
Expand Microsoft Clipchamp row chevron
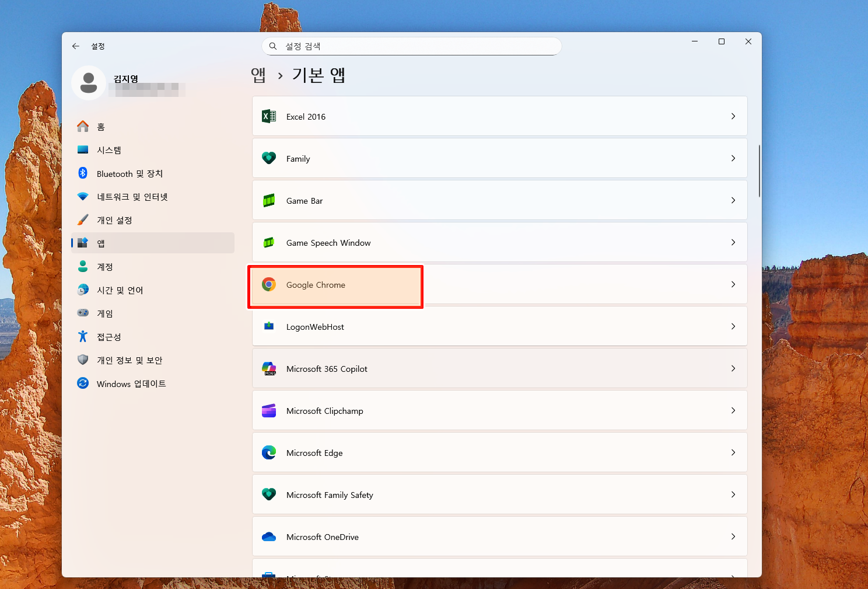(x=733, y=410)
